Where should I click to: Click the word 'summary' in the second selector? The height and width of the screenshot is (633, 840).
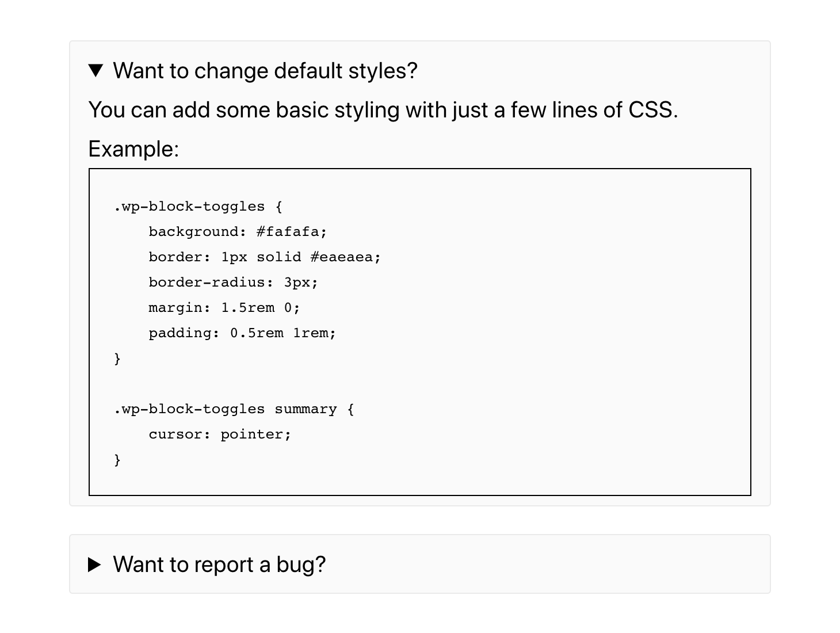coord(306,409)
